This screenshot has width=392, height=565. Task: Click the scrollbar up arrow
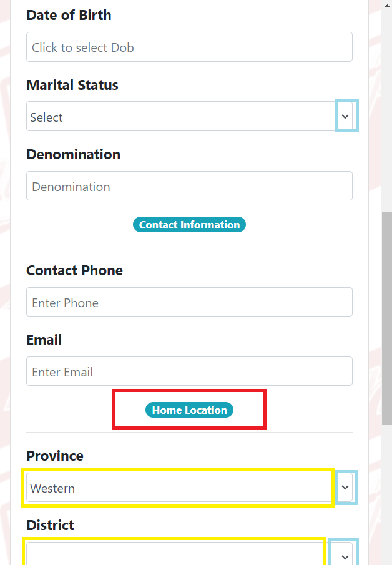(386, 5)
